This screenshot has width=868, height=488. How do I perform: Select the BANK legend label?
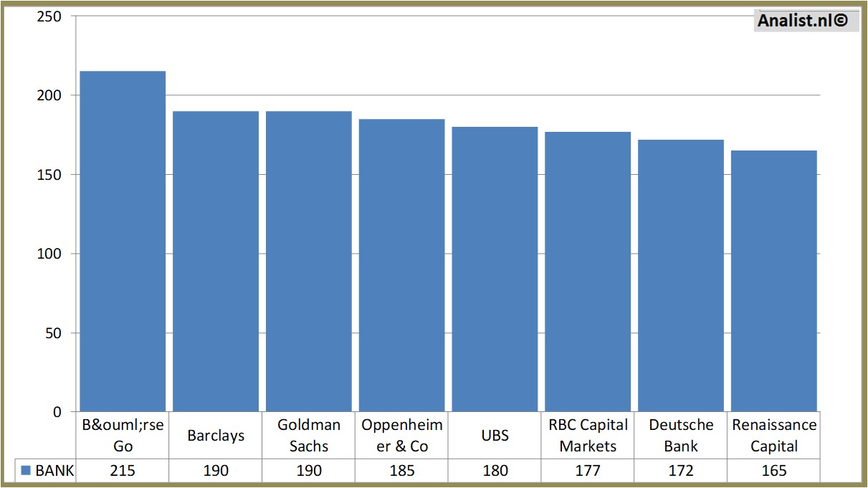[54, 471]
